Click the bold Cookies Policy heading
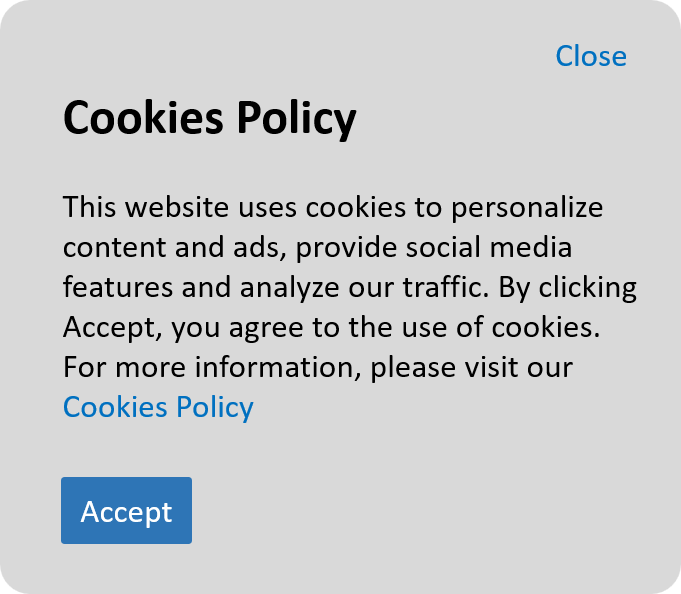The height and width of the screenshot is (594, 681). coord(209,119)
